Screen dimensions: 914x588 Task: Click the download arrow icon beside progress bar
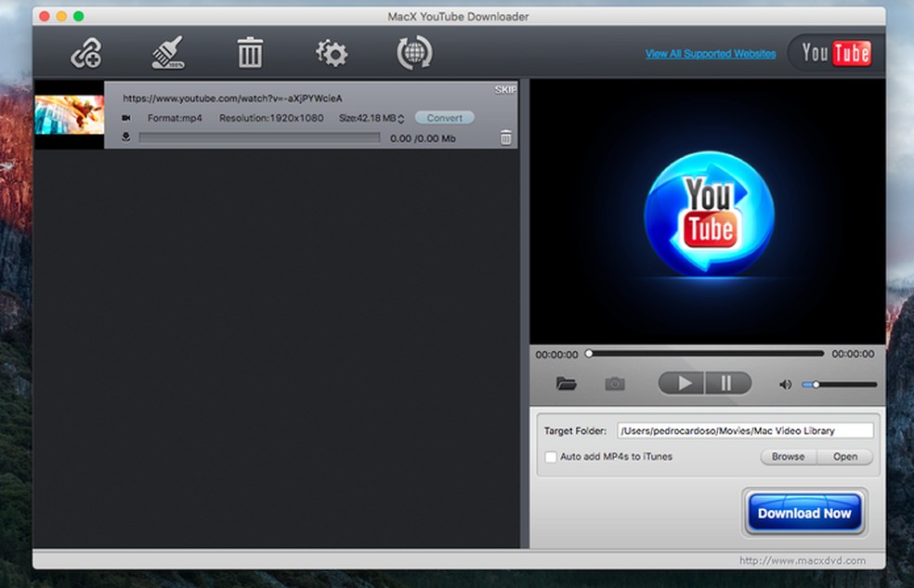coord(126,137)
